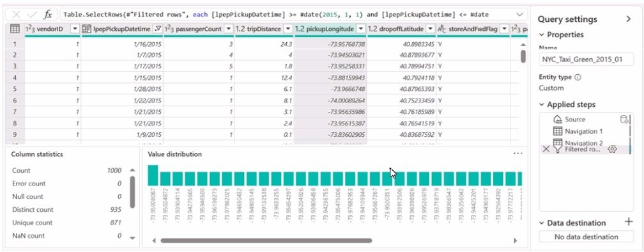Click storeAndFwdFlag text type icon
This screenshot has height=252, width=644.
tap(442, 29)
